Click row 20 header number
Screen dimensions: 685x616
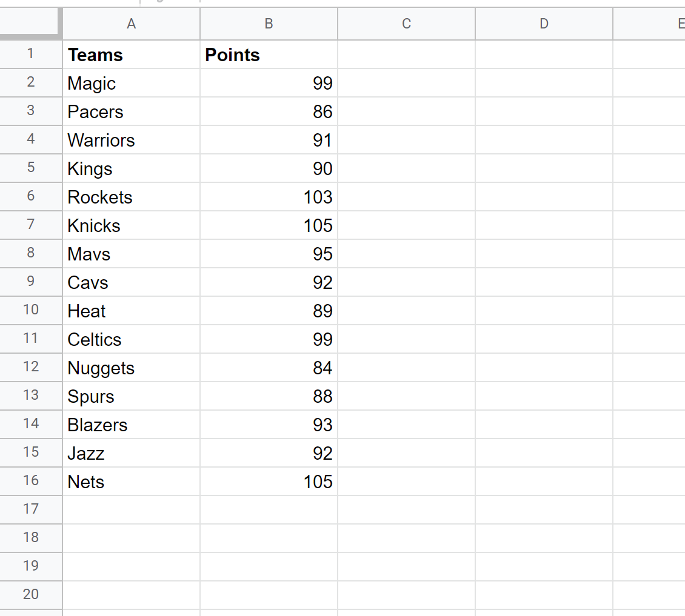(31, 595)
